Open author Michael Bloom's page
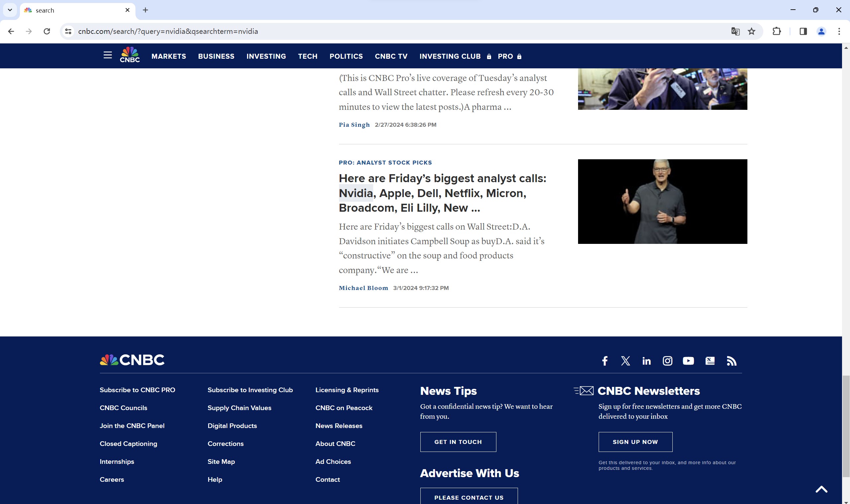The image size is (850, 504). coord(363,288)
